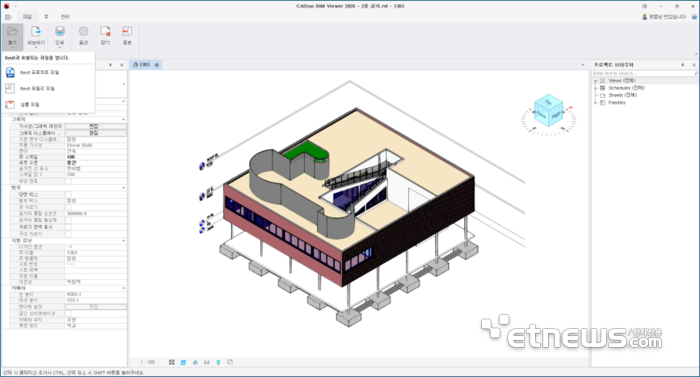Click Edit button for graphic display options

click(x=96, y=133)
